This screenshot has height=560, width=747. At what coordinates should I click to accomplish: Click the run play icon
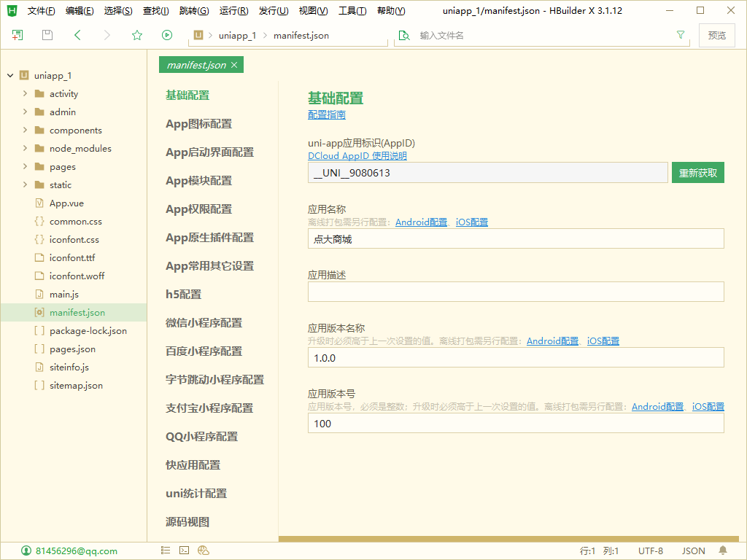[167, 35]
